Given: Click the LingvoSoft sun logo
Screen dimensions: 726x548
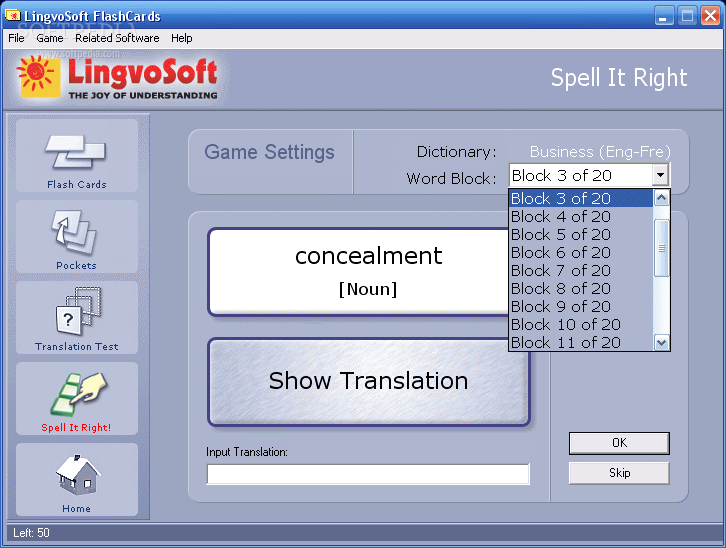Looking at the screenshot, I should (x=38, y=75).
